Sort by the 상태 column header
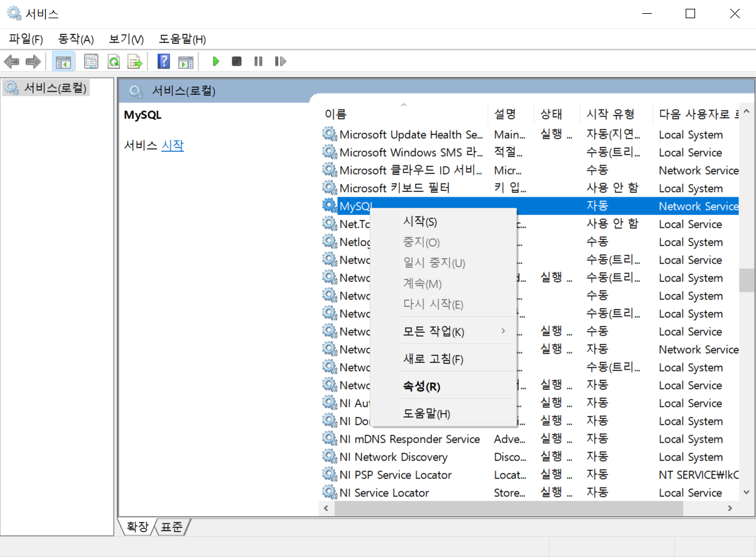This screenshot has width=756, height=557. (x=556, y=114)
